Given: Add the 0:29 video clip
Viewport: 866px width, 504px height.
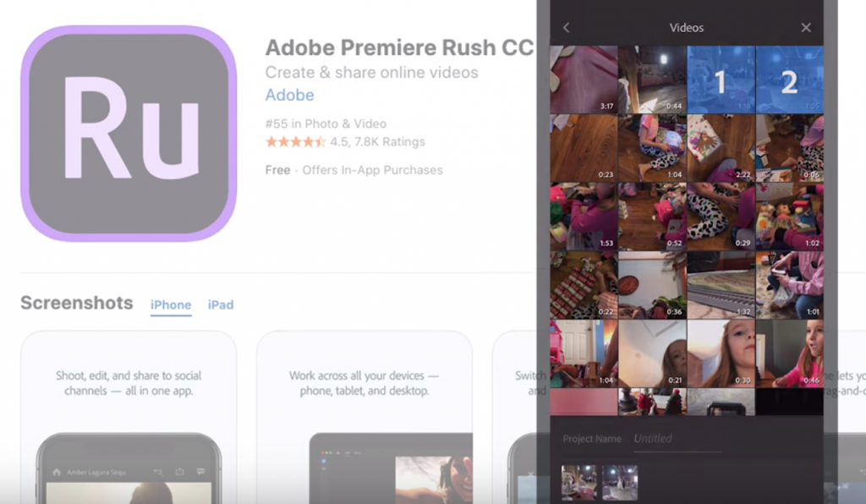Looking at the screenshot, I should point(721,216).
